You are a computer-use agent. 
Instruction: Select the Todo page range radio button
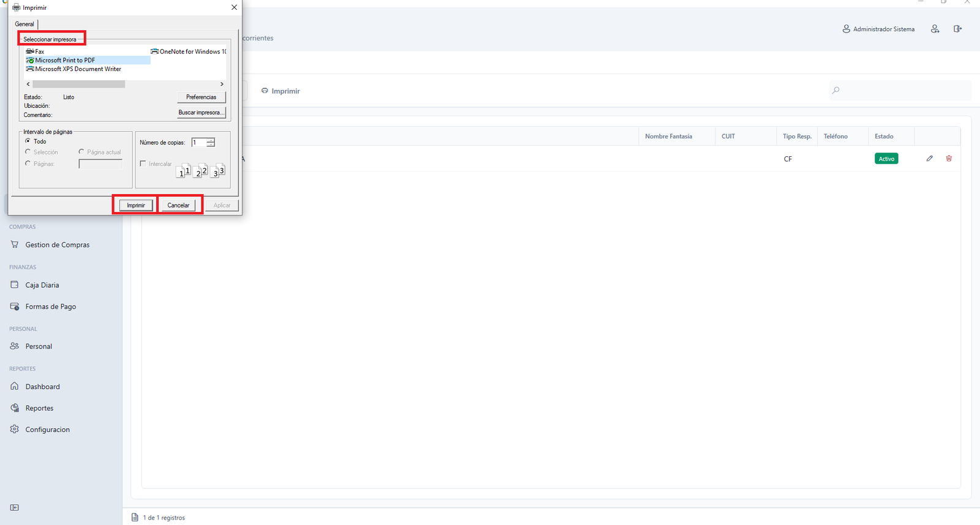click(28, 141)
